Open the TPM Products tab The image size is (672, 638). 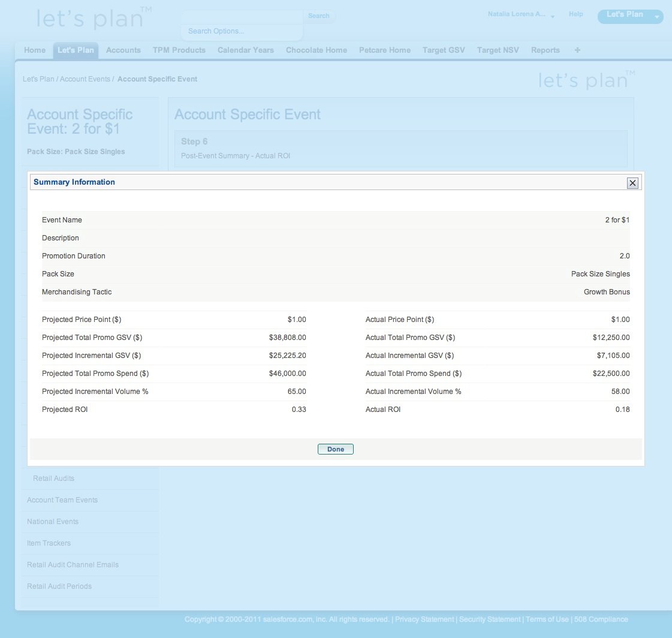click(179, 50)
